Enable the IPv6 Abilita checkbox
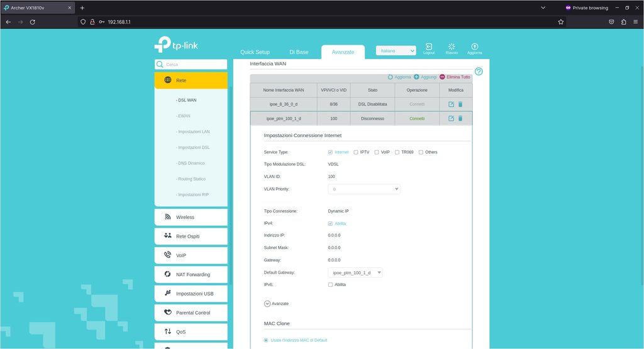Screen dimensions: 644x349 click(330, 284)
